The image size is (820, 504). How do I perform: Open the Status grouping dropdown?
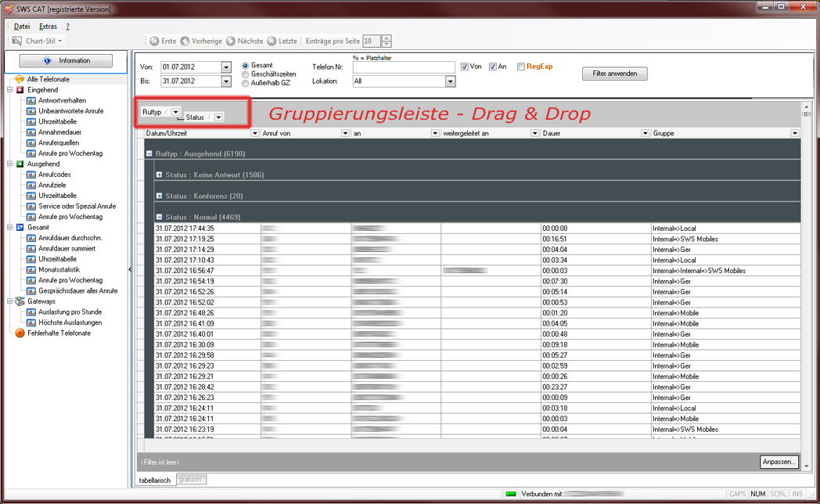218,117
